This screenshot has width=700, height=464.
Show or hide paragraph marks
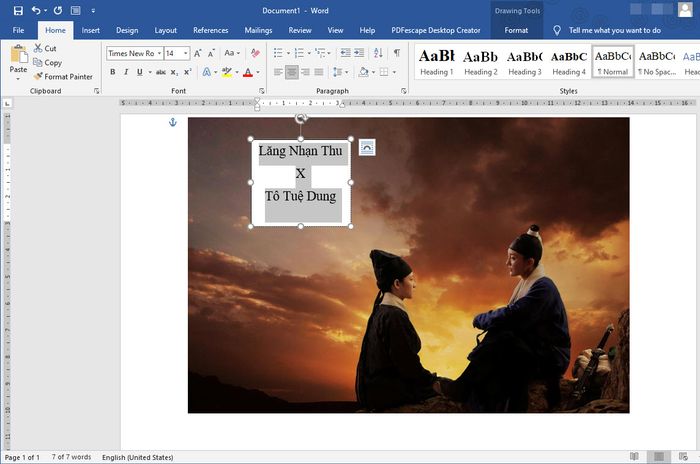pos(396,53)
